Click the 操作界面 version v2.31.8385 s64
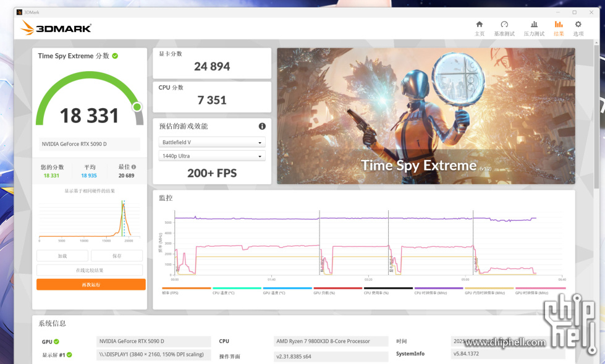The image size is (605, 364). (x=331, y=357)
